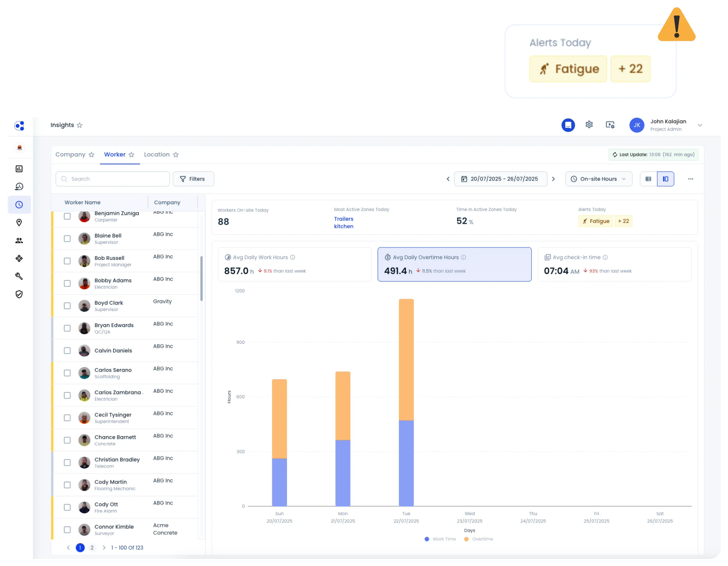This screenshot has width=728, height=566.
Task: Click the wrench tools sidebar icon
Action: [x=19, y=276]
